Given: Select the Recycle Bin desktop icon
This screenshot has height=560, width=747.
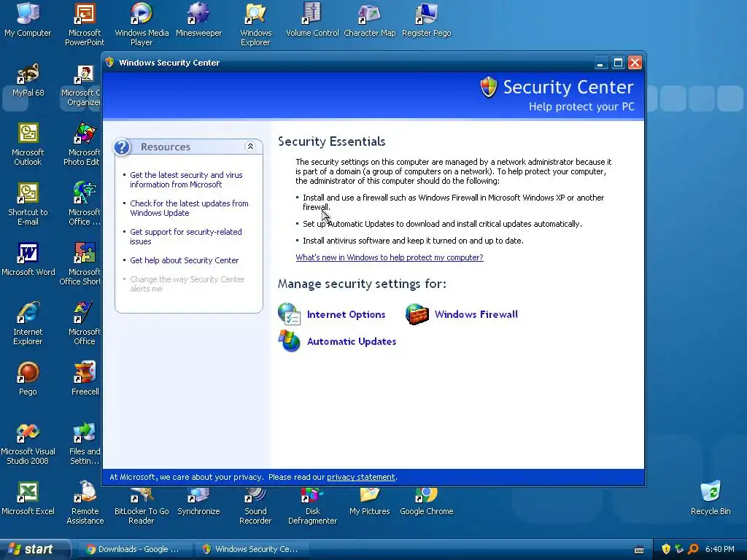Looking at the screenshot, I should click(x=711, y=498).
